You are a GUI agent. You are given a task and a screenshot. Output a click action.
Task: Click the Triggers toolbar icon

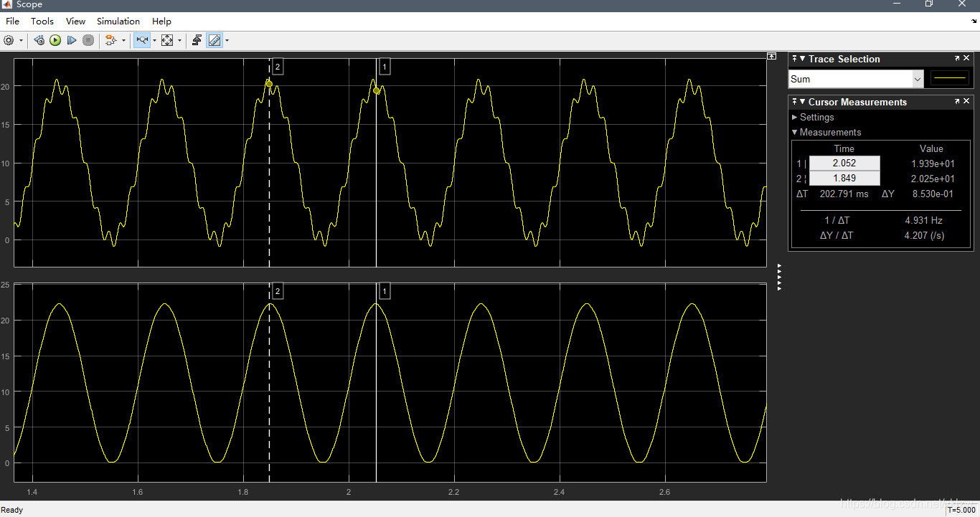pyautogui.click(x=197, y=41)
